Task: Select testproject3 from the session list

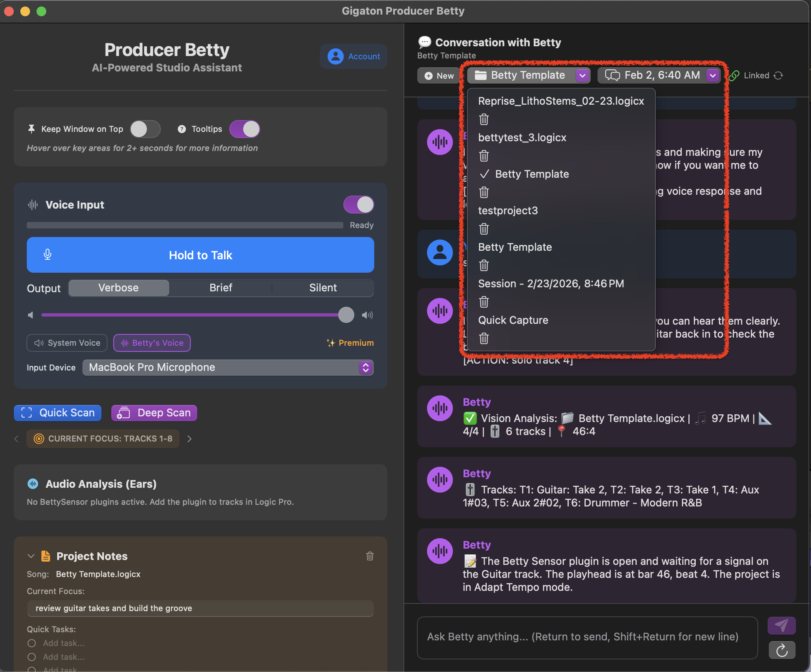Action: tap(507, 210)
